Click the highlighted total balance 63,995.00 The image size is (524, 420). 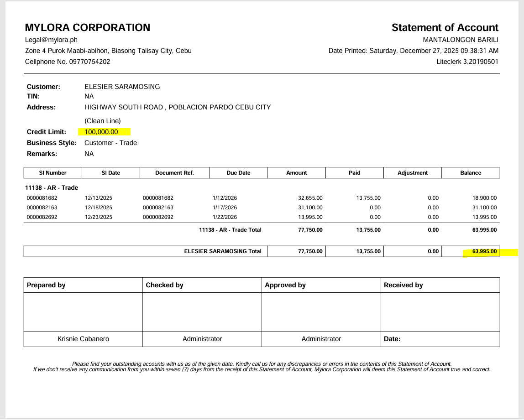tap(484, 251)
